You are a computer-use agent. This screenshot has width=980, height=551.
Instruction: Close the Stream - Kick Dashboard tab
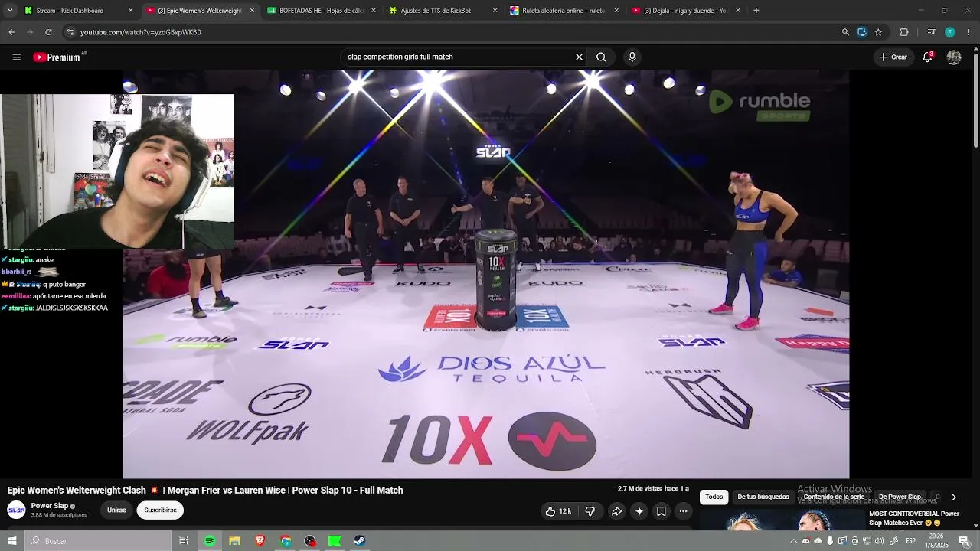point(130,11)
